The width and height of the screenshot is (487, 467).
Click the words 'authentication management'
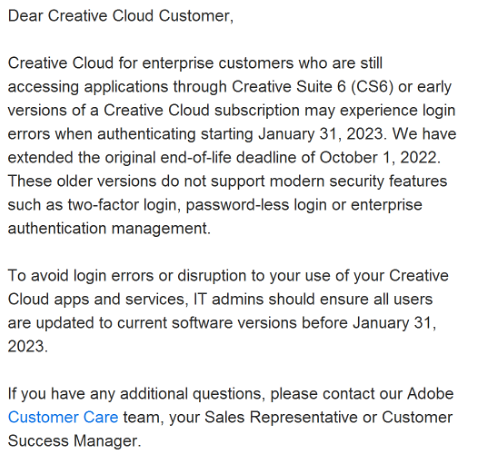109,229
